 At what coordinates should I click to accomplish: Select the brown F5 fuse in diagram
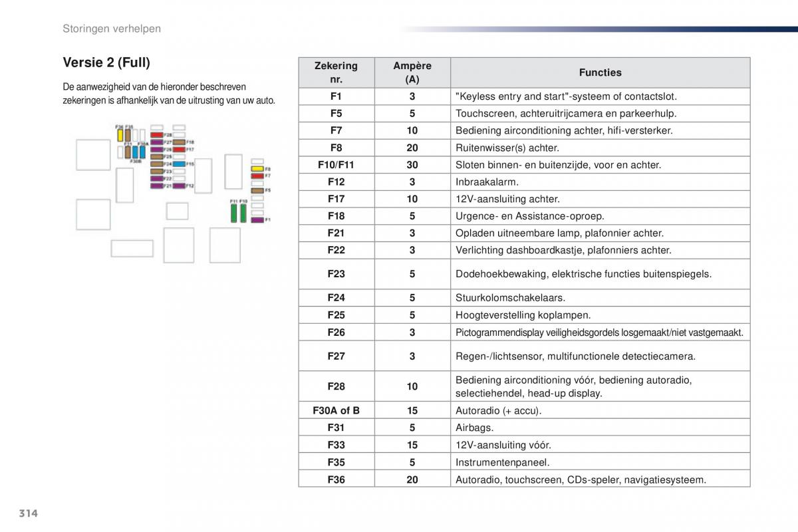pyautogui.click(x=257, y=191)
